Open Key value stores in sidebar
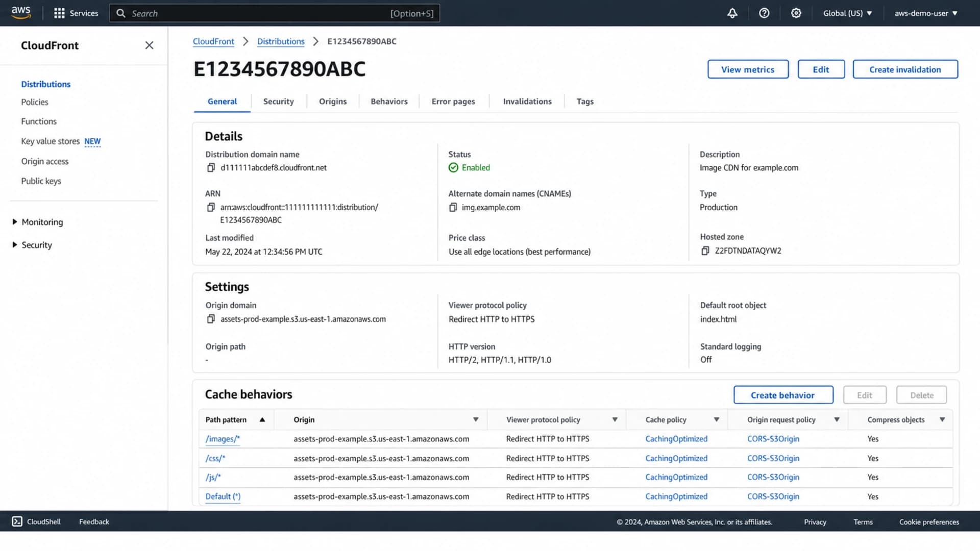The width and height of the screenshot is (980, 551). pyautogui.click(x=51, y=141)
